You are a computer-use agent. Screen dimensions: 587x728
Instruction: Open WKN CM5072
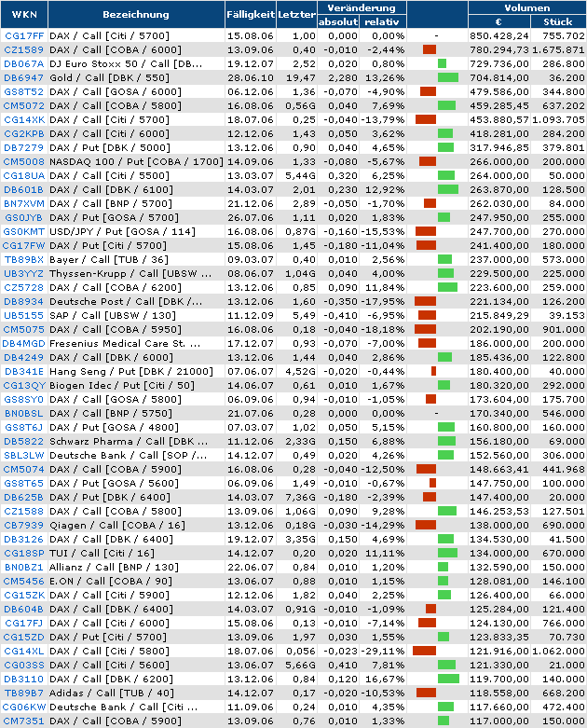point(23,106)
